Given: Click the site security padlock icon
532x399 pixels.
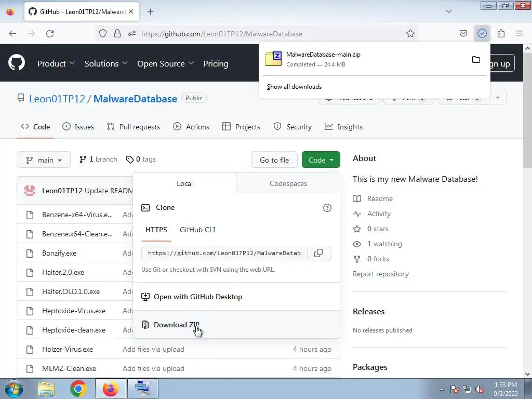Looking at the screenshot, I should pyautogui.click(x=117, y=34).
